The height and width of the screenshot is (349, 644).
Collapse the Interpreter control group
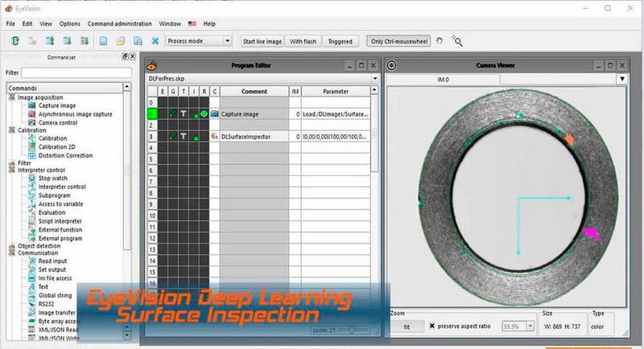click(x=12, y=170)
